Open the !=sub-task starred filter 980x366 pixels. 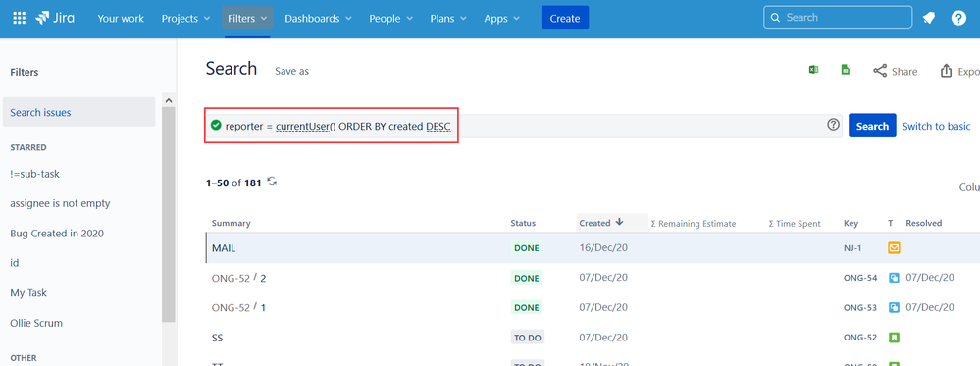35,174
